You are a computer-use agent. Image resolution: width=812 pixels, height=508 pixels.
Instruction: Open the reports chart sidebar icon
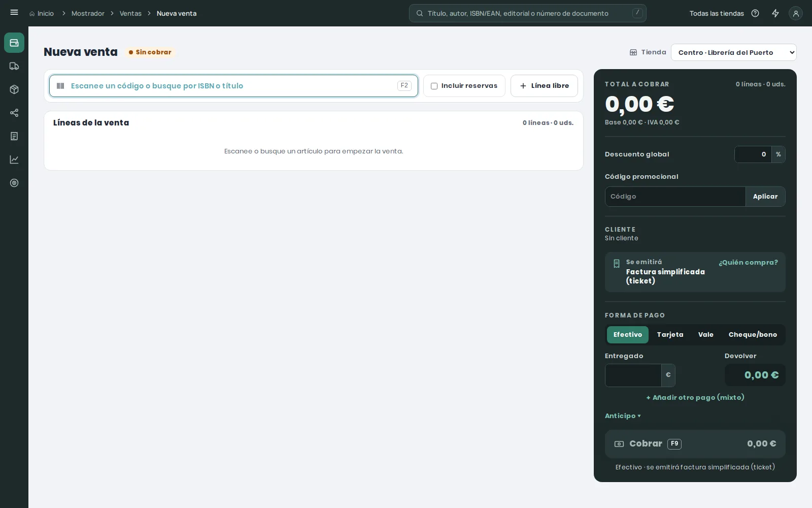click(14, 160)
